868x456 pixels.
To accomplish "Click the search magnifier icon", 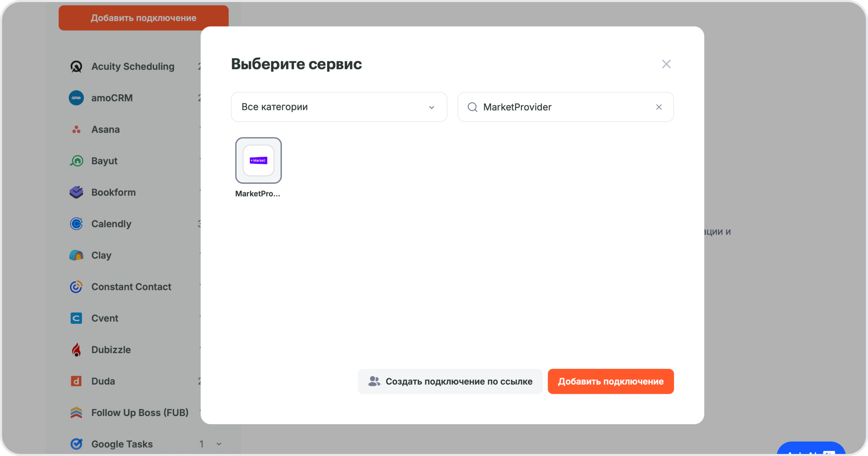I will pyautogui.click(x=472, y=107).
